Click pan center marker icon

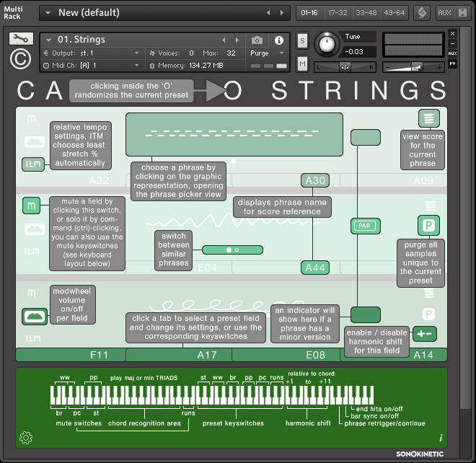point(345,67)
